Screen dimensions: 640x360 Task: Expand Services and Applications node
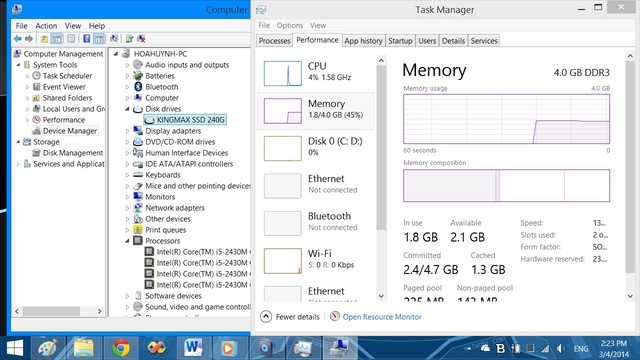(18, 164)
